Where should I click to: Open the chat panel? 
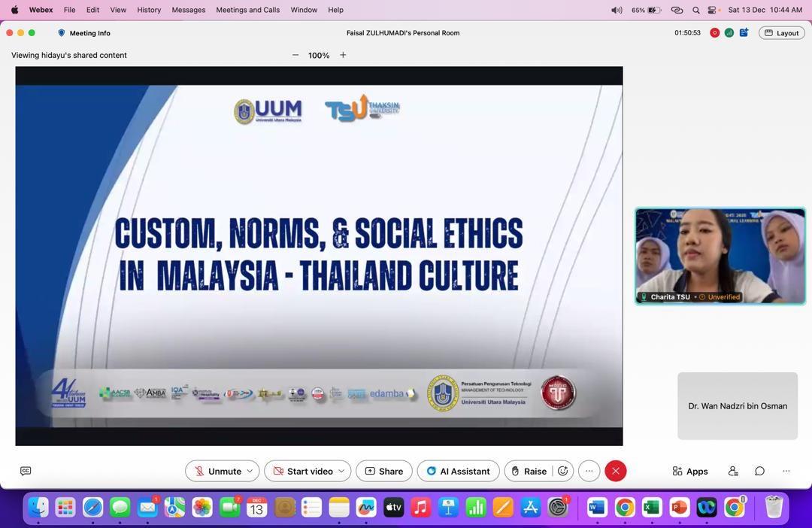point(759,471)
